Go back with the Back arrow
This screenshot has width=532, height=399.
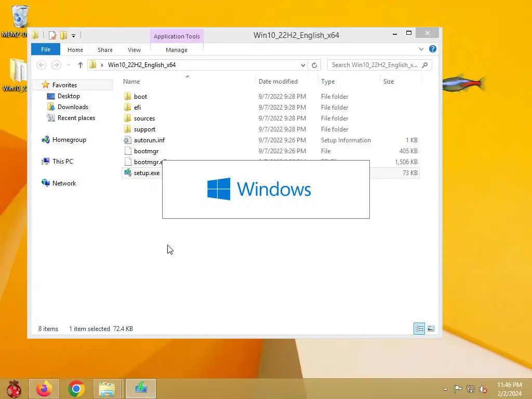click(42, 65)
